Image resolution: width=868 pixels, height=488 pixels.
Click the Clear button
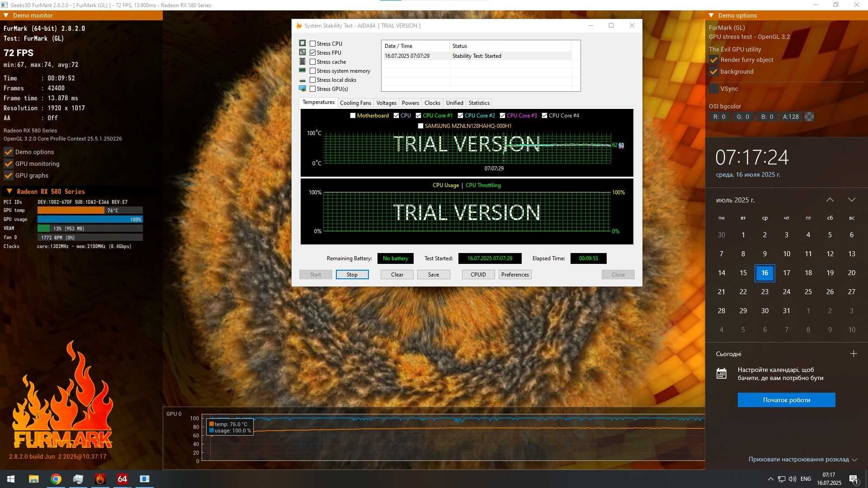point(397,275)
